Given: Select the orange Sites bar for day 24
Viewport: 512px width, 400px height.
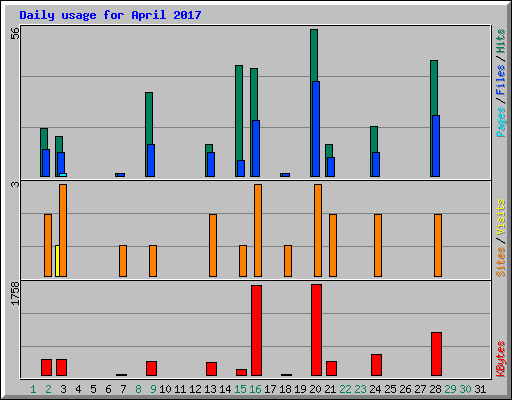Looking at the screenshot, I should tap(378, 246).
